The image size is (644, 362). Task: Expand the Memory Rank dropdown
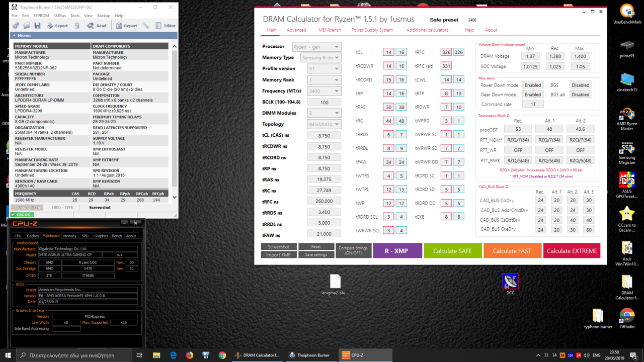[324, 80]
